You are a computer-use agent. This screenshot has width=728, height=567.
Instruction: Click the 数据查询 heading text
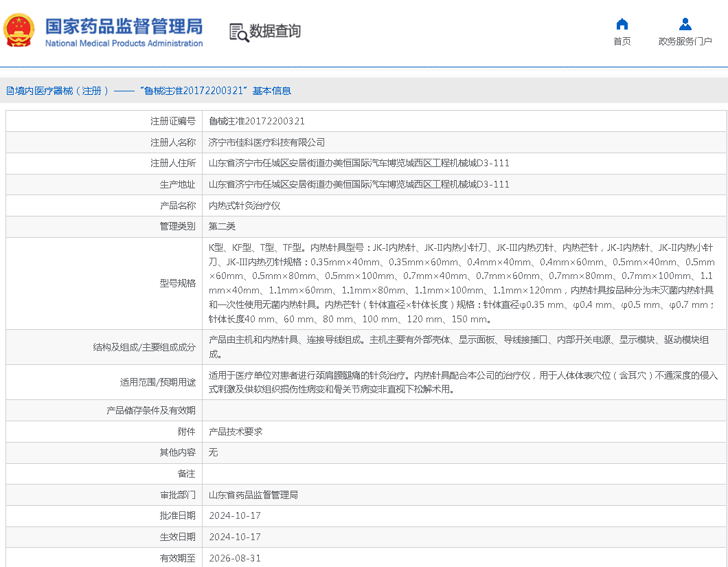[x=275, y=32]
